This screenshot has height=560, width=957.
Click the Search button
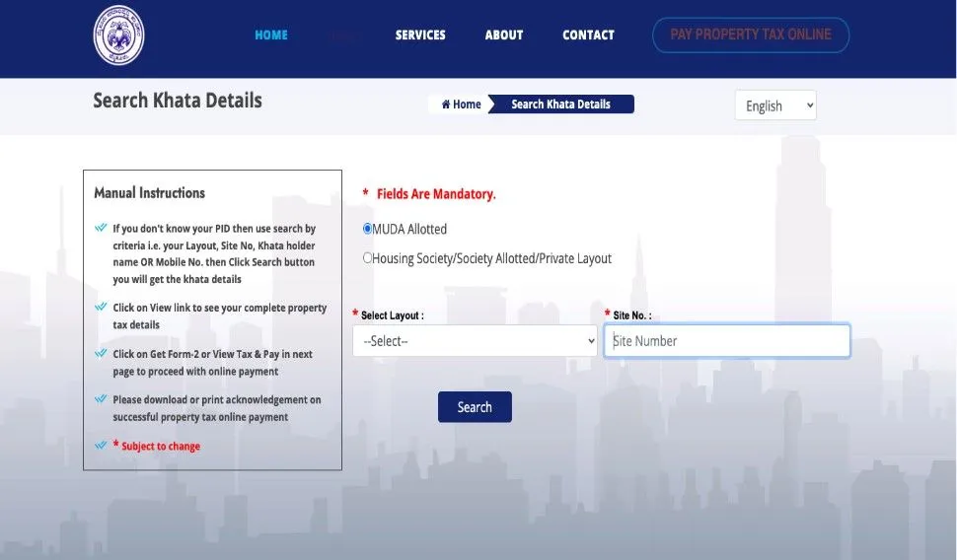[x=475, y=407]
